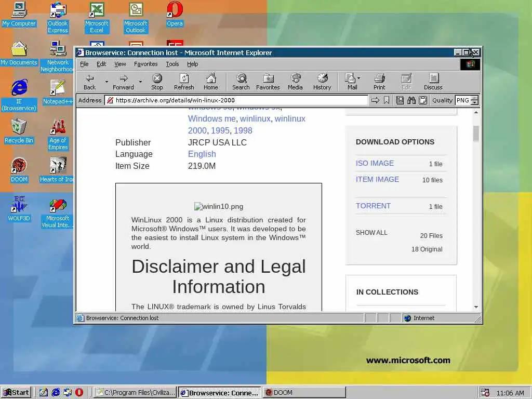Open the Favorites toolbar button
This screenshot has height=399, width=532.
268,82
